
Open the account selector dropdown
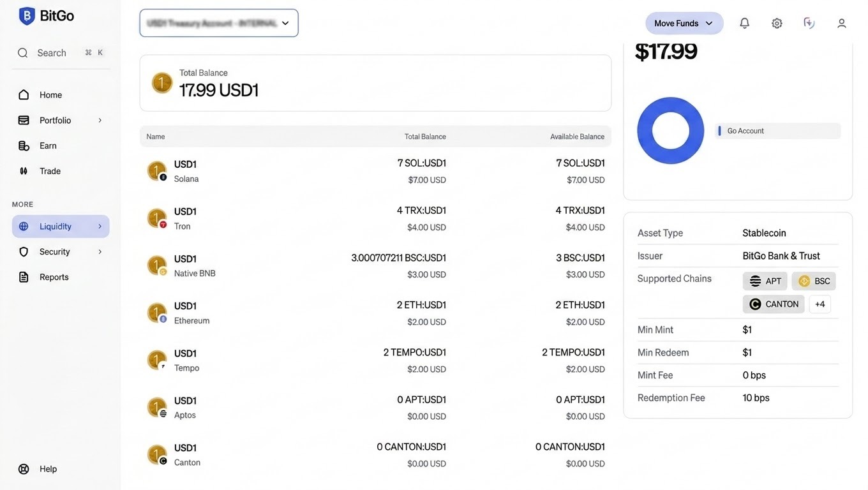pyautogui.click(x=219, y=23)
